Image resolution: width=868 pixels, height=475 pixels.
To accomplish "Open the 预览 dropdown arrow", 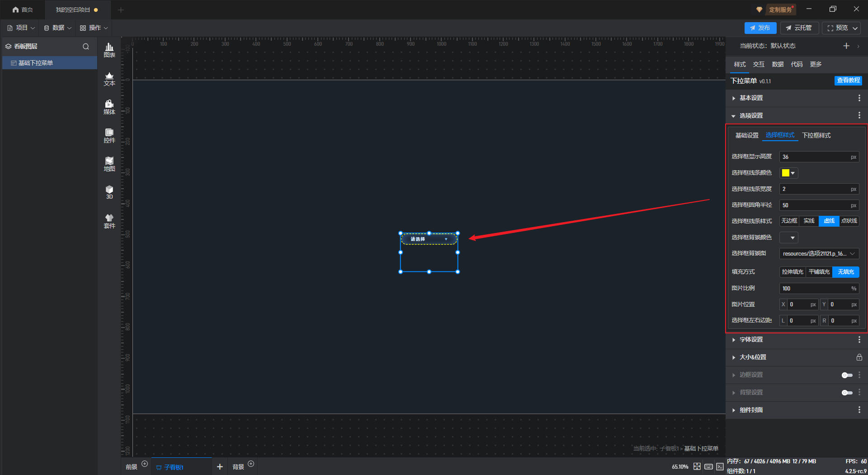I will point(855,28).
